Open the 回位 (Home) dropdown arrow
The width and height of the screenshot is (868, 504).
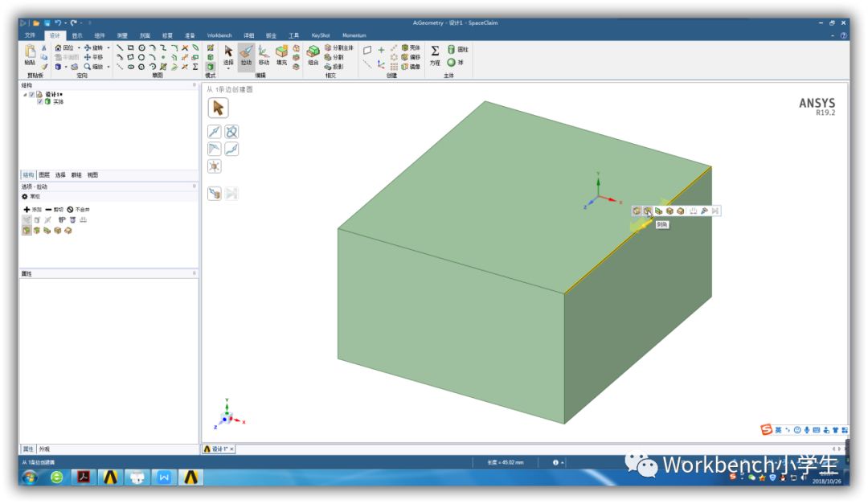pyautogui.click(x=79, y=48)
